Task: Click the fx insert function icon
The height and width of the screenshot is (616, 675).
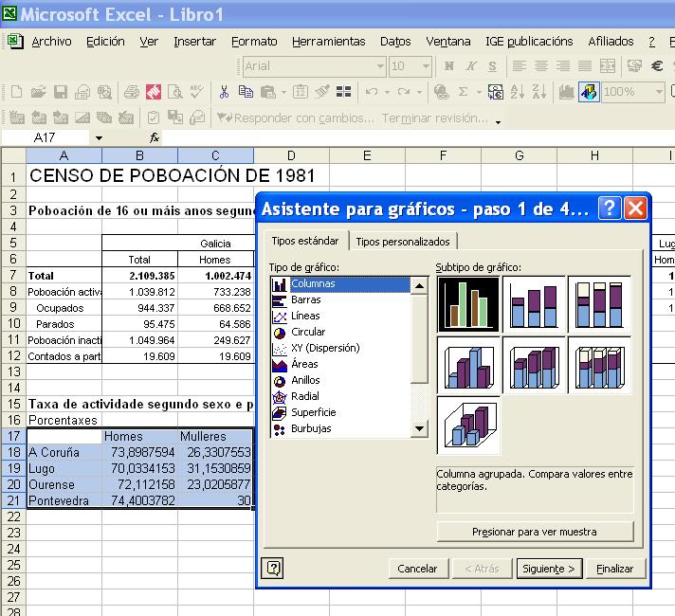Action: (155, 137)
